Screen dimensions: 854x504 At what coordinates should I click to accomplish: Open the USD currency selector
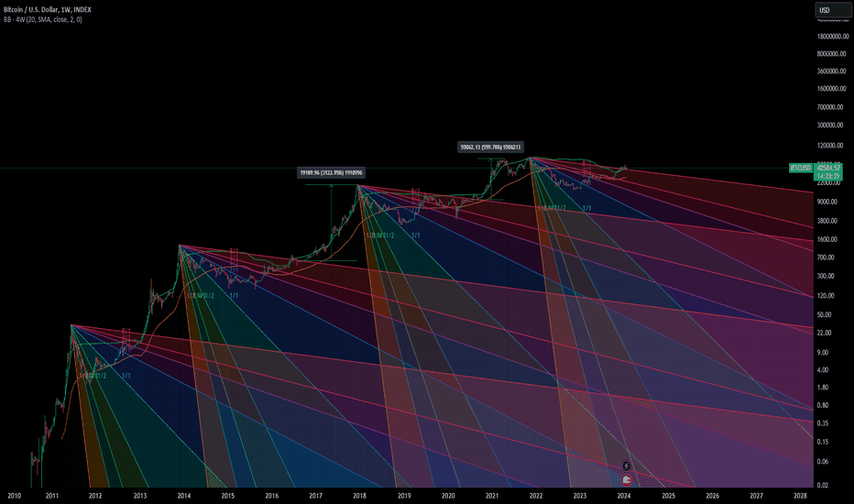coord(832,10)
